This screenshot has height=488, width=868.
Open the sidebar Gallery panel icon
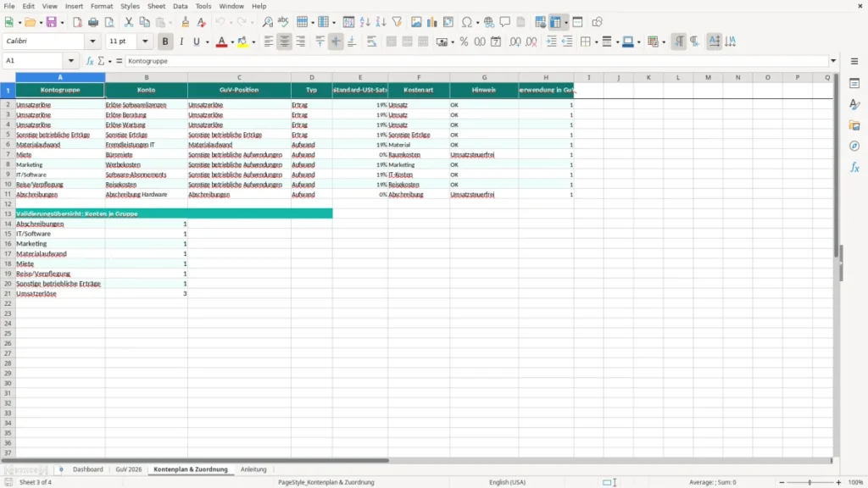tap(854, 125)
